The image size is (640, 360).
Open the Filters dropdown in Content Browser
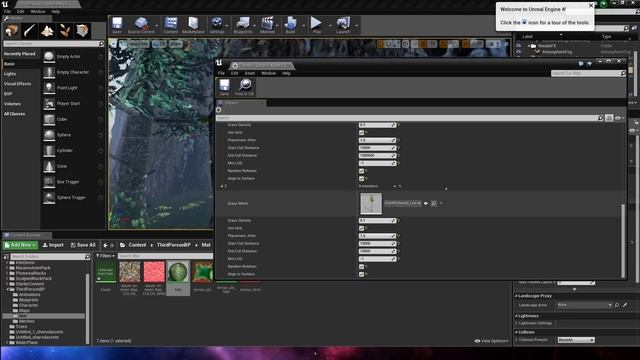105,256
